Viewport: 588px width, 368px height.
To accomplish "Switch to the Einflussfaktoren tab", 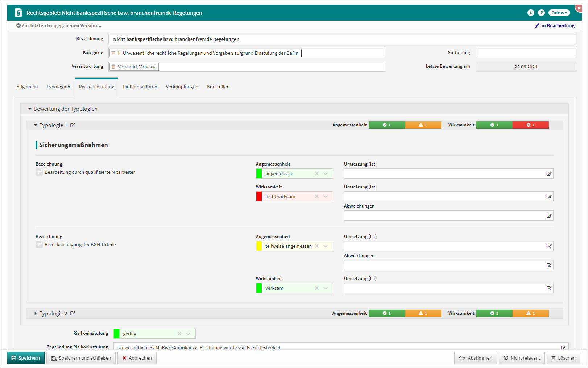I will pos(140,87).
